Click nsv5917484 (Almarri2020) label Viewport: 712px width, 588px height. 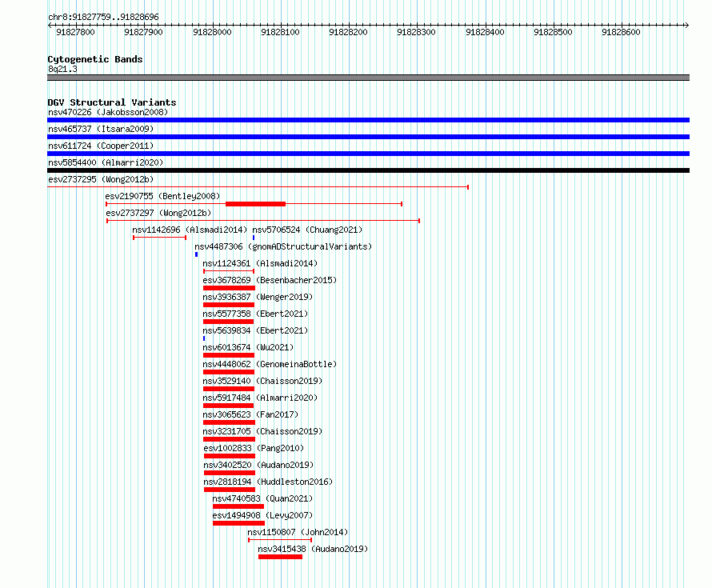[260, 398]
